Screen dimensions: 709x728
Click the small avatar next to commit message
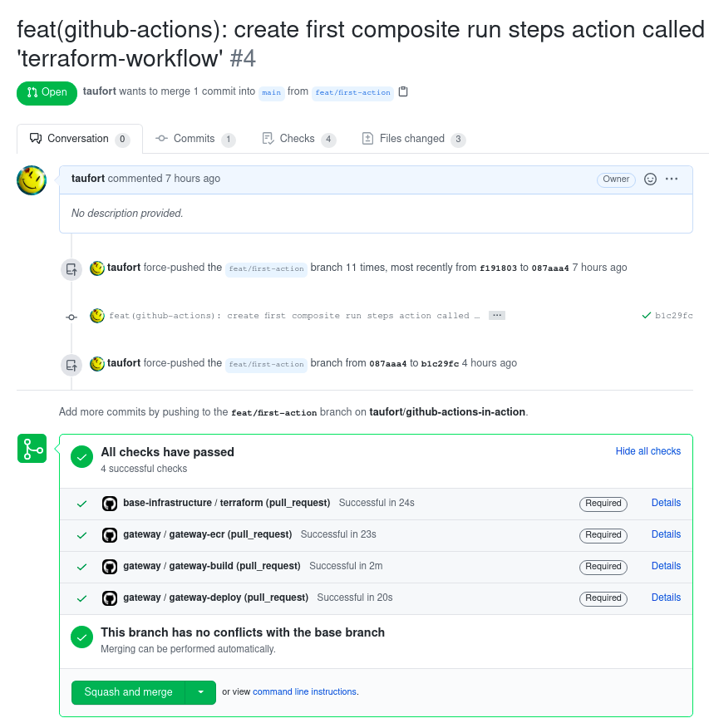point(97,316)
